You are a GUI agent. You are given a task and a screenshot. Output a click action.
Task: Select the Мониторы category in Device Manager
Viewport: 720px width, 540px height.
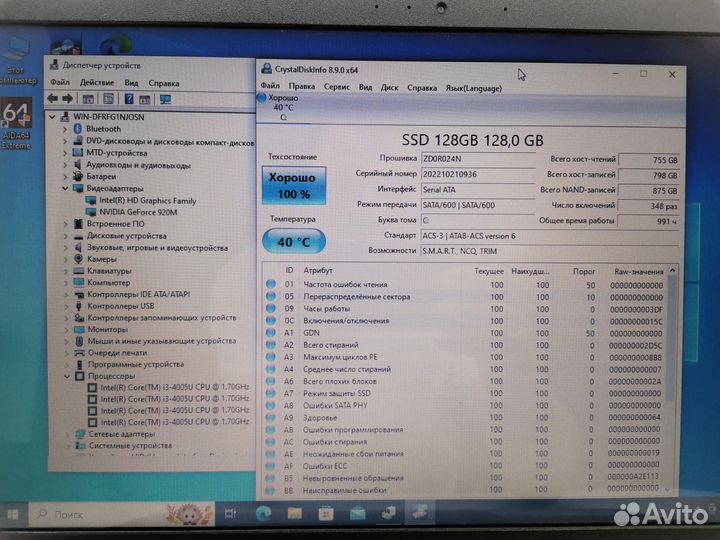107,329
